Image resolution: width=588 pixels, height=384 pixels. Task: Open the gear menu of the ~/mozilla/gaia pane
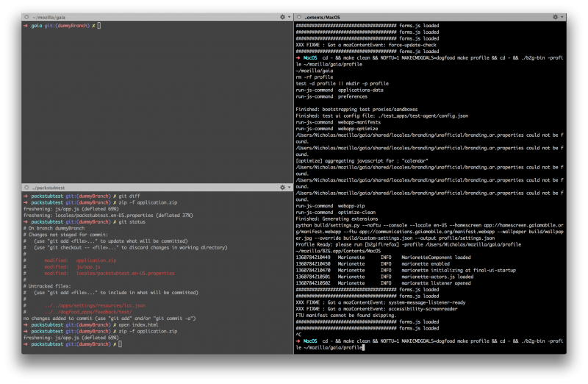tap(285, 17)
